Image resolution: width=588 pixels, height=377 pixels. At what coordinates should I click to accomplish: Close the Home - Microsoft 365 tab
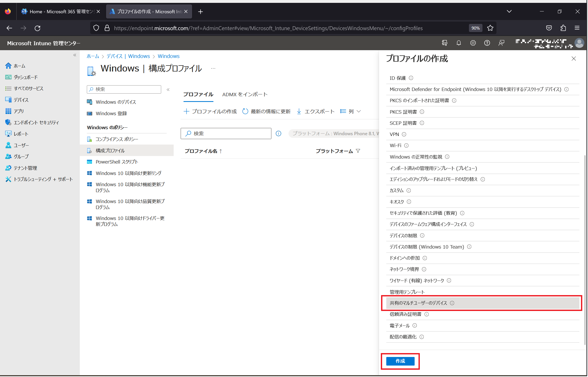(x=98, y=12)
